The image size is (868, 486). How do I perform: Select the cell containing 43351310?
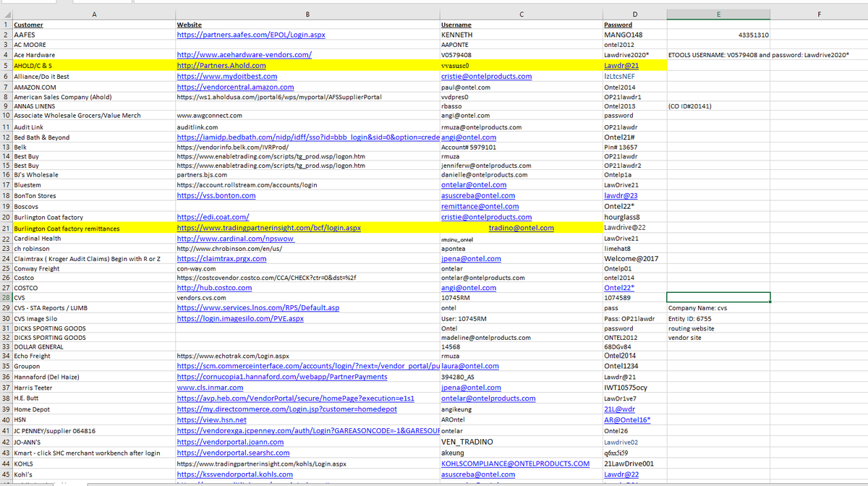718,35
